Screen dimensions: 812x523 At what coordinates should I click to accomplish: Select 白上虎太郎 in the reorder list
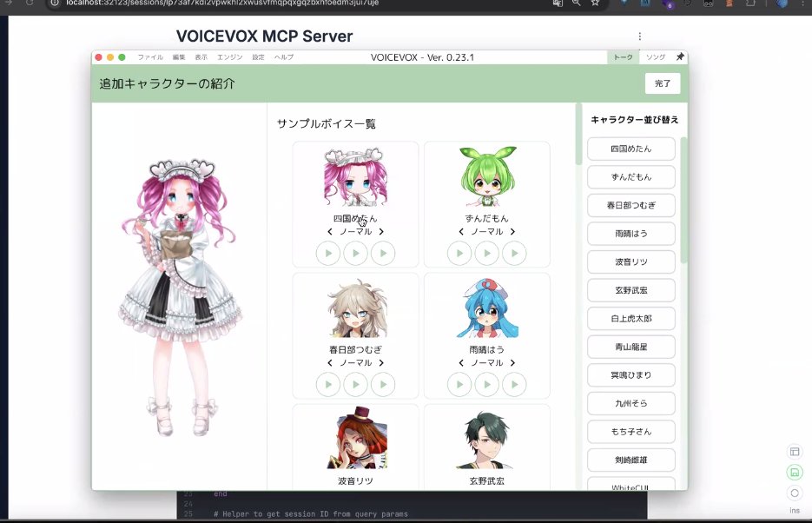point(630,319)
